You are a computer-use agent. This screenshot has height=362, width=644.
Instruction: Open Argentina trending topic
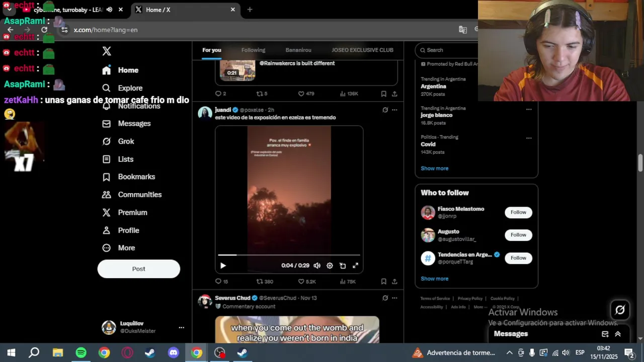click(433, 86)
